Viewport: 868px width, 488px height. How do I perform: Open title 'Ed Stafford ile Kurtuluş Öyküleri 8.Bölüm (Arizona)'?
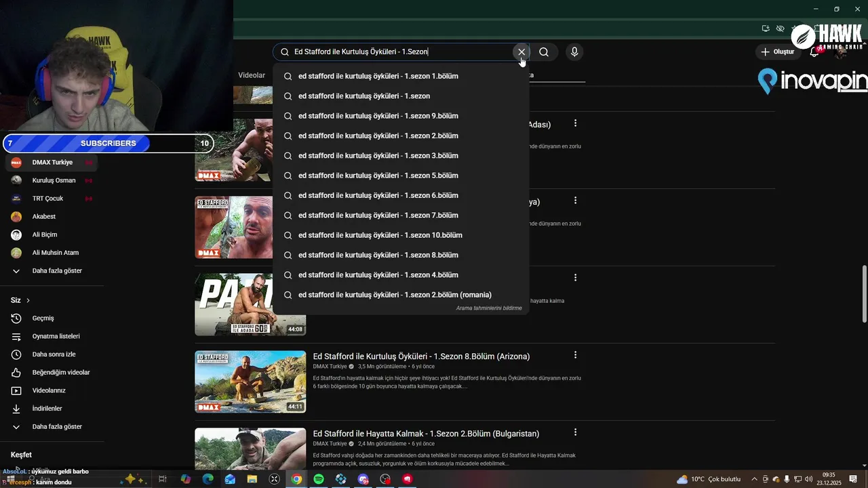pyautogui.click(x=421, y=357)
